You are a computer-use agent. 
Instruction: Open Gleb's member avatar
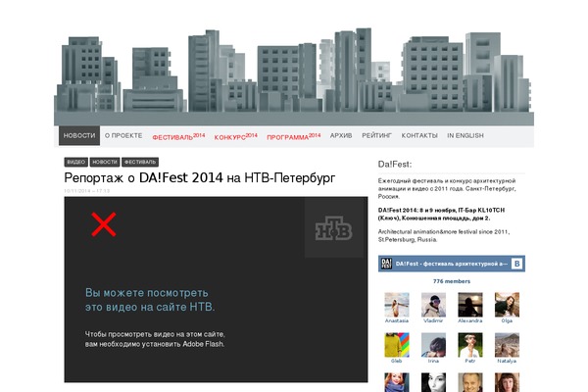[x=397, y=345]
